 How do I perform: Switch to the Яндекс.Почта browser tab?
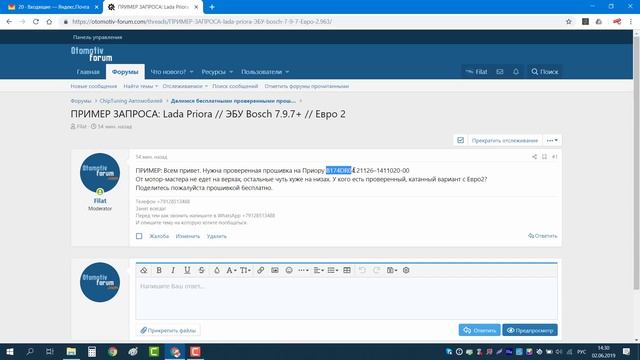[52, 7]
